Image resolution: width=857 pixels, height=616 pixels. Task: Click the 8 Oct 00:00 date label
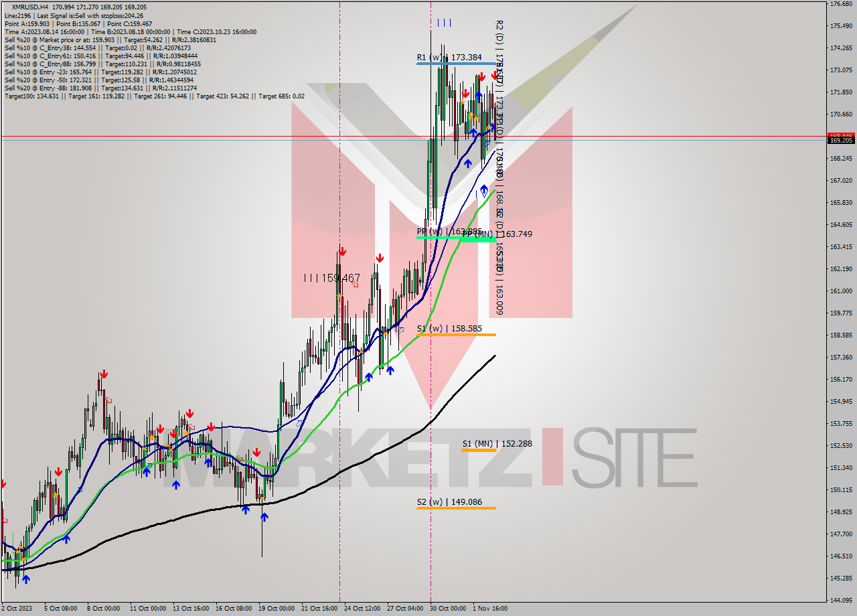pyautogui.click(x=103, y=609)
